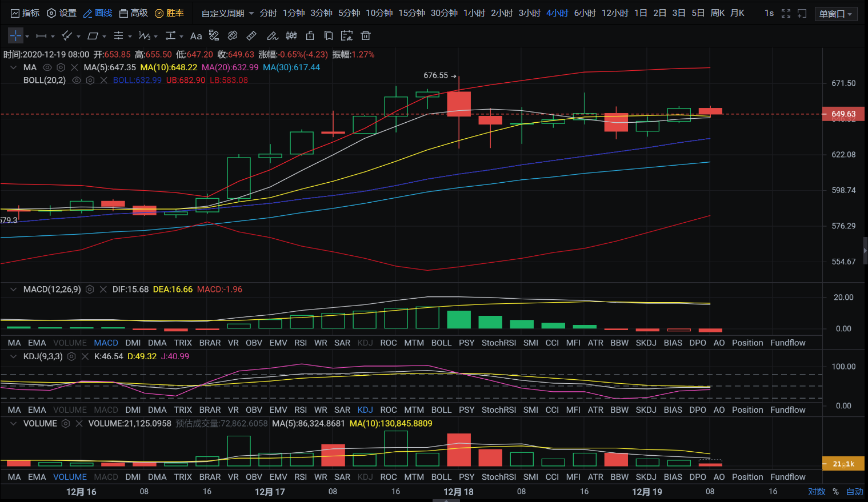Expand the 自定义周期 custom period dropdown

tap(227, 13)
